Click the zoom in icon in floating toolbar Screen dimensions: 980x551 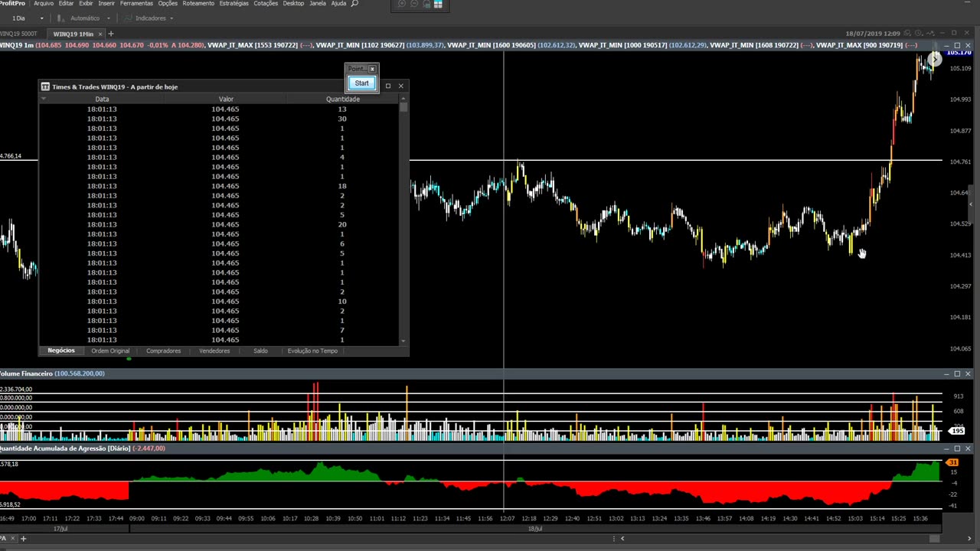(402, 4)
